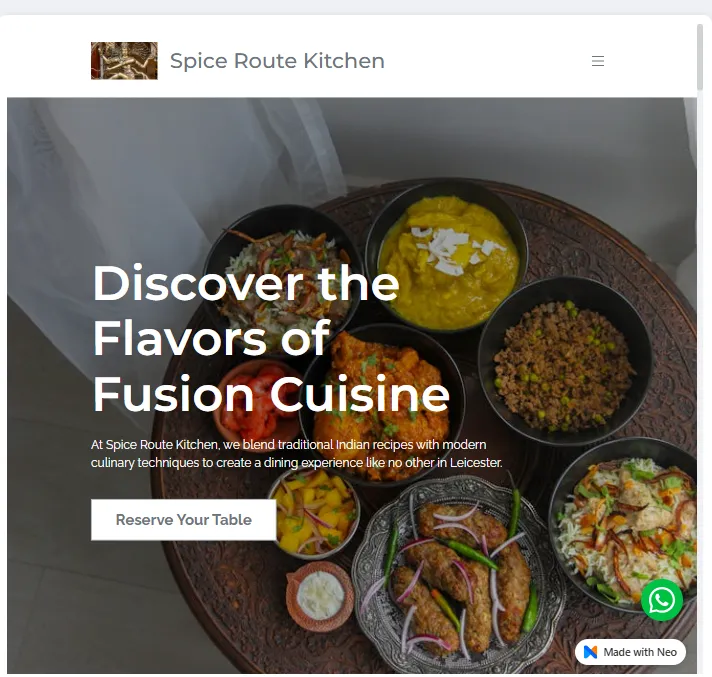The height and width of the screenshot is (677, 712).
Task: Click the Neo logo in the badge
Action: tap(590, 652)
